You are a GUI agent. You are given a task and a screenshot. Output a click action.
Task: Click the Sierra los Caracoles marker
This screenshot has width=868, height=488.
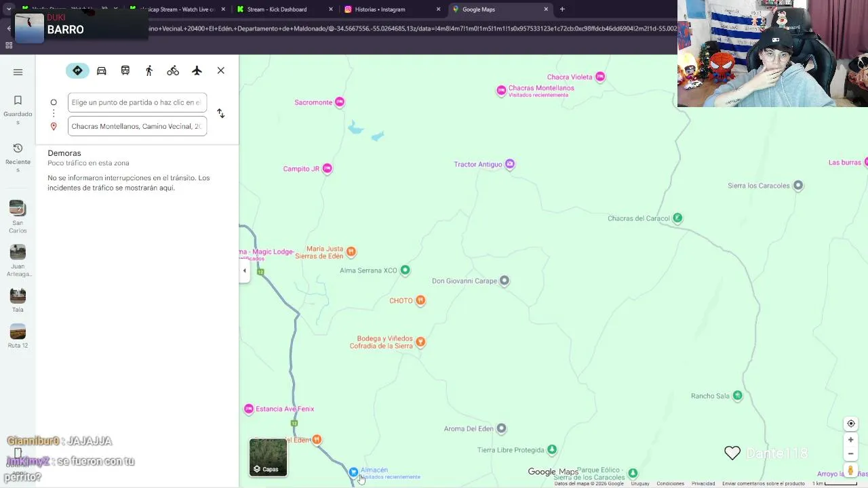798,186
